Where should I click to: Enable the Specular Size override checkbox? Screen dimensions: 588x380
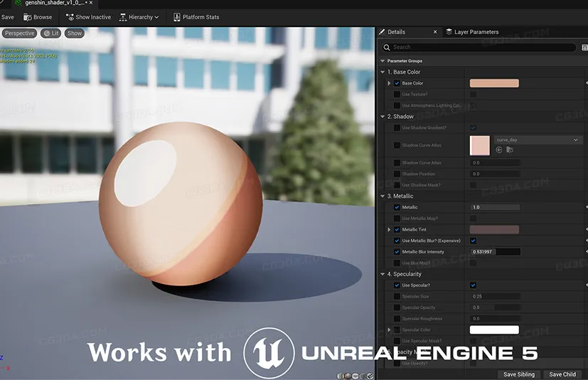[397, 297]
